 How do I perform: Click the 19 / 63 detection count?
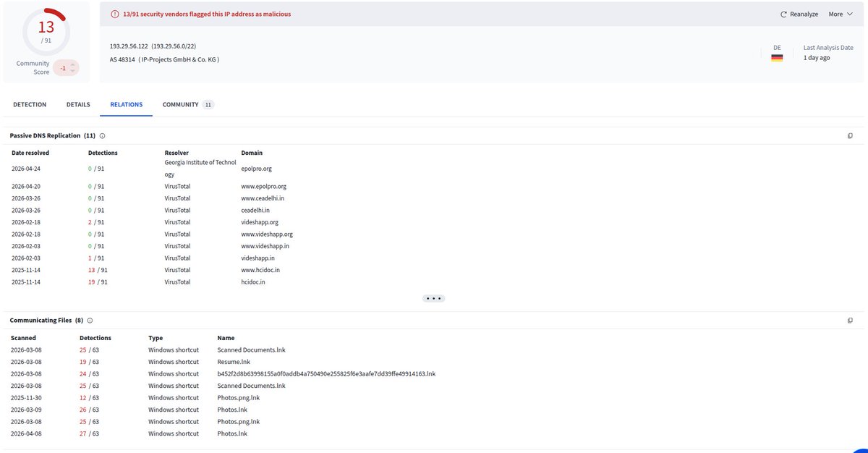[89, 362]
